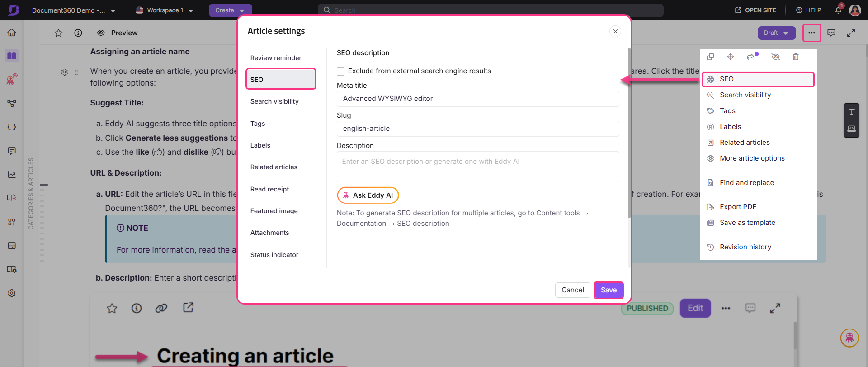Open the Workspace 1 dropdown
The image size is (868, 367).
[165, 10]
